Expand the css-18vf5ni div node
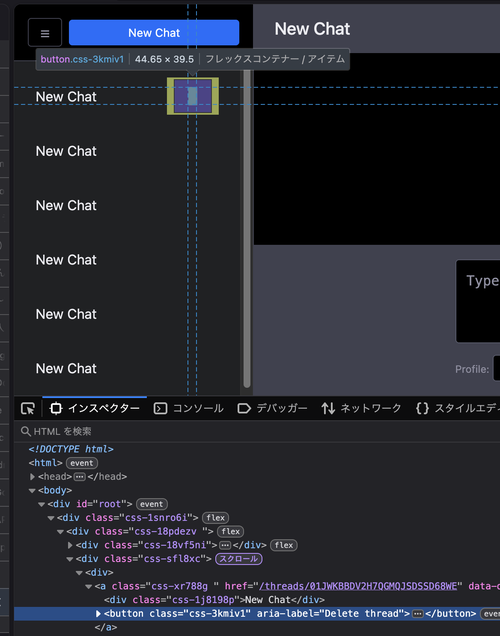This screenshot has width=500, height=636. tap(70, 545)
